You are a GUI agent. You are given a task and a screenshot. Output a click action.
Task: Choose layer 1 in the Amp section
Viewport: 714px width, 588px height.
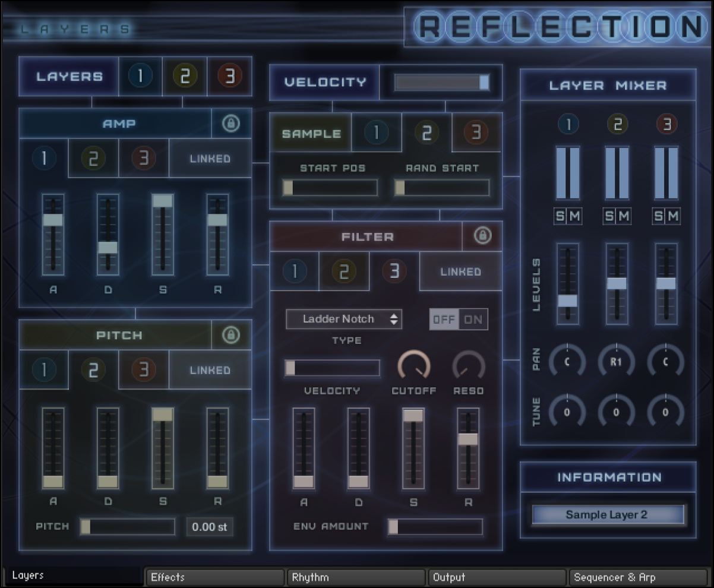pos(44,159)
